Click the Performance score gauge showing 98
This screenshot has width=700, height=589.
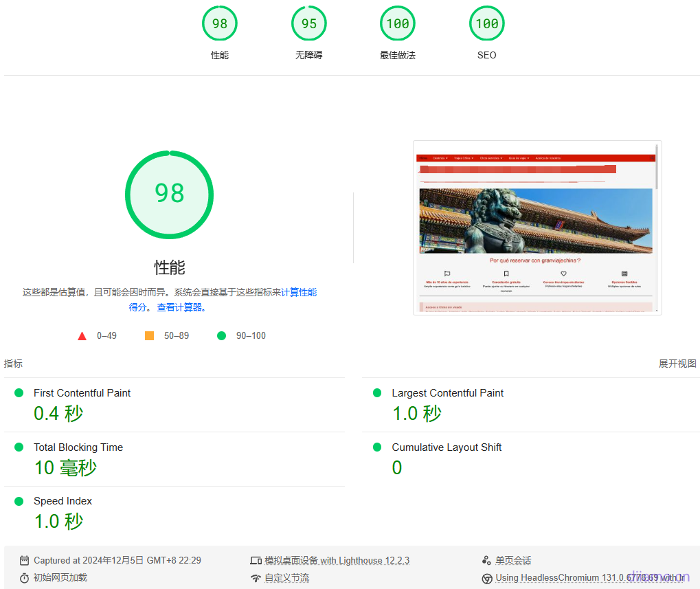pyautogui.click(x=219, y=24)
